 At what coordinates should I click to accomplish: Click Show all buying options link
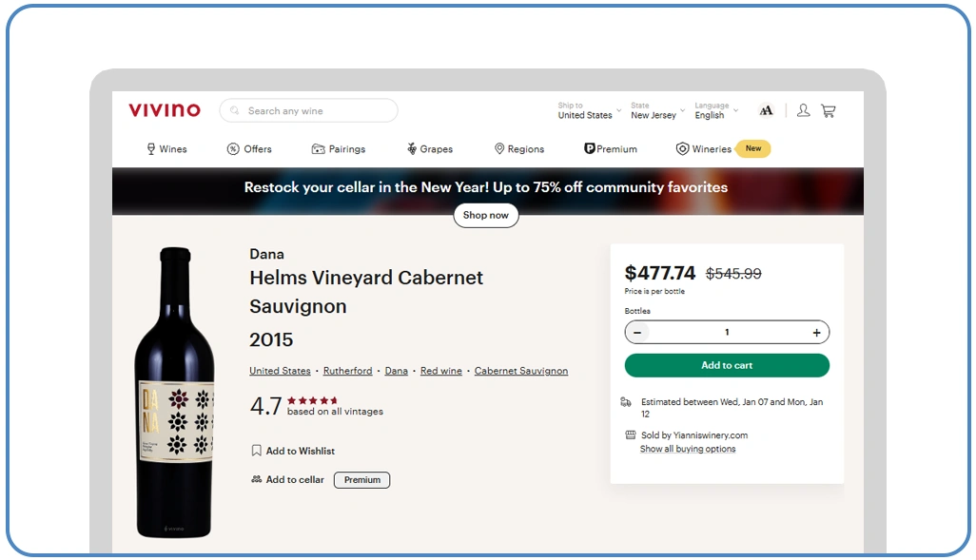[688, 449]
